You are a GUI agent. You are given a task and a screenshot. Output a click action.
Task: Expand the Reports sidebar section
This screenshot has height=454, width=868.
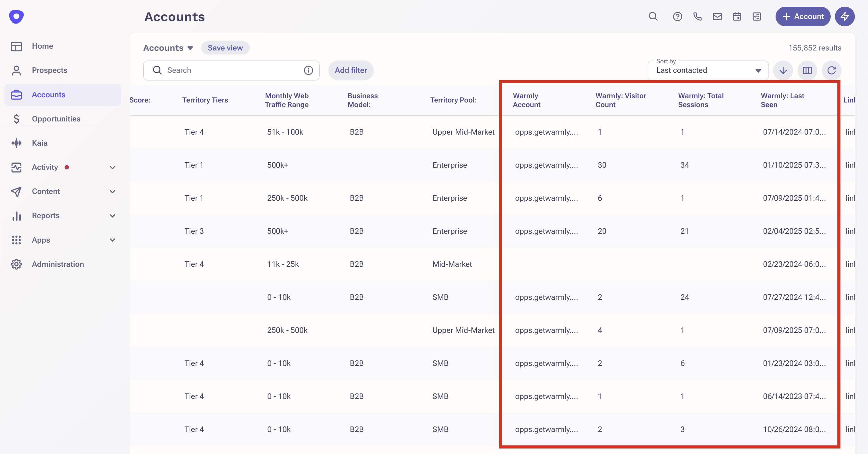(113, 216)
